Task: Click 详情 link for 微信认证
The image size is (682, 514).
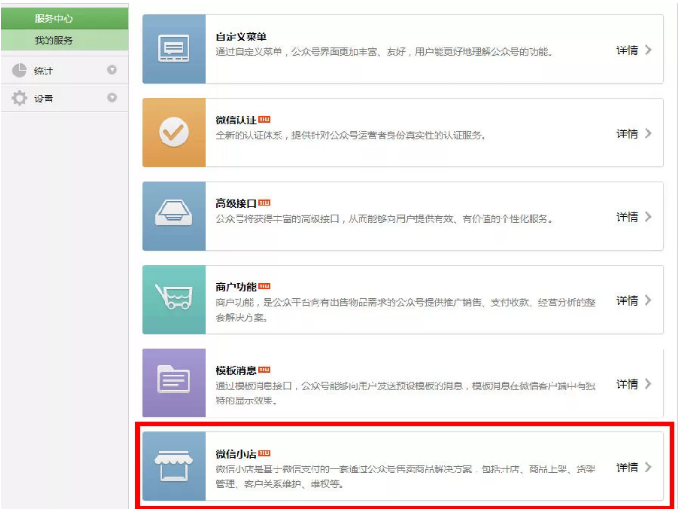Action: [627, 134]
